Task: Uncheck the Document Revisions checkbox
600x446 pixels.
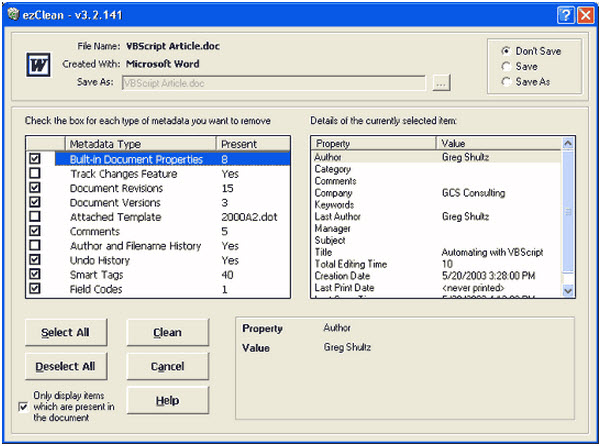Action: tap(35, 187)
